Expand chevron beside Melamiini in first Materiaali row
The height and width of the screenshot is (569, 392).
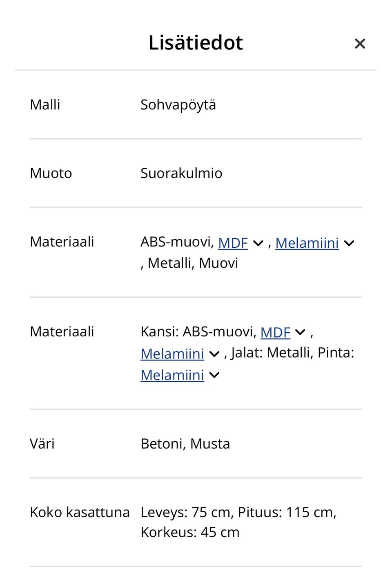(x=349, y=243)
